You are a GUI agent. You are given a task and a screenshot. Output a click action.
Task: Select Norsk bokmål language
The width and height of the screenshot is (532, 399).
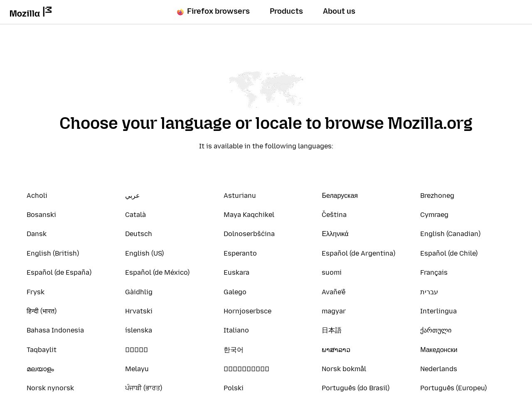(344, 369)
